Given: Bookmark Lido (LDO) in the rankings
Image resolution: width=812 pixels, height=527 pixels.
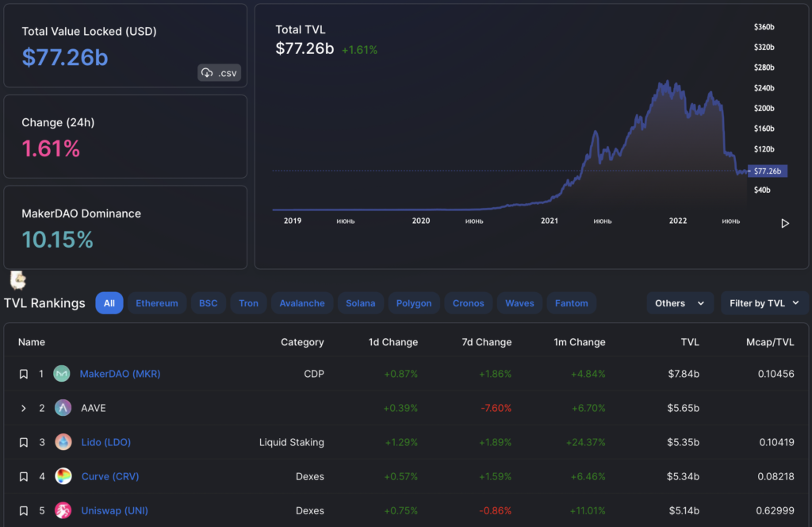Looking at the screenshot, I should click(23, 442).
